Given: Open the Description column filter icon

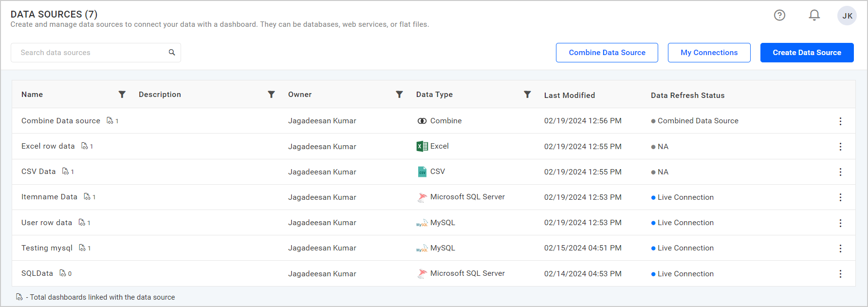Looking at the screenshot, I should [271, 95].
